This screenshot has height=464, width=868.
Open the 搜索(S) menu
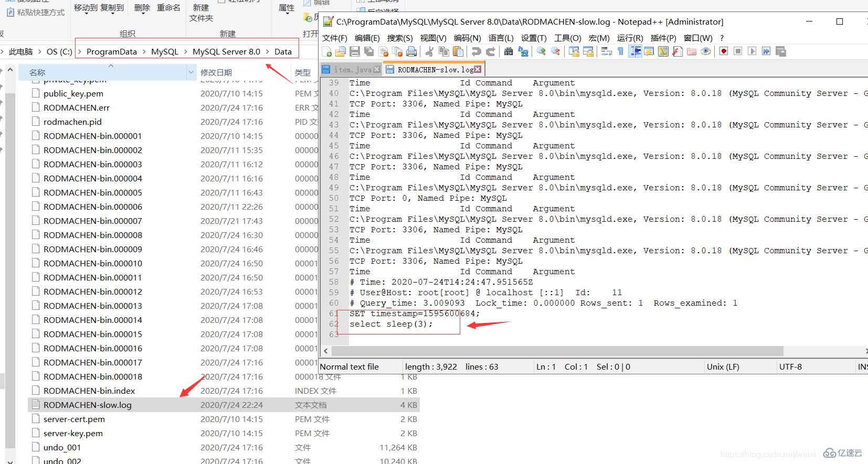399,38
